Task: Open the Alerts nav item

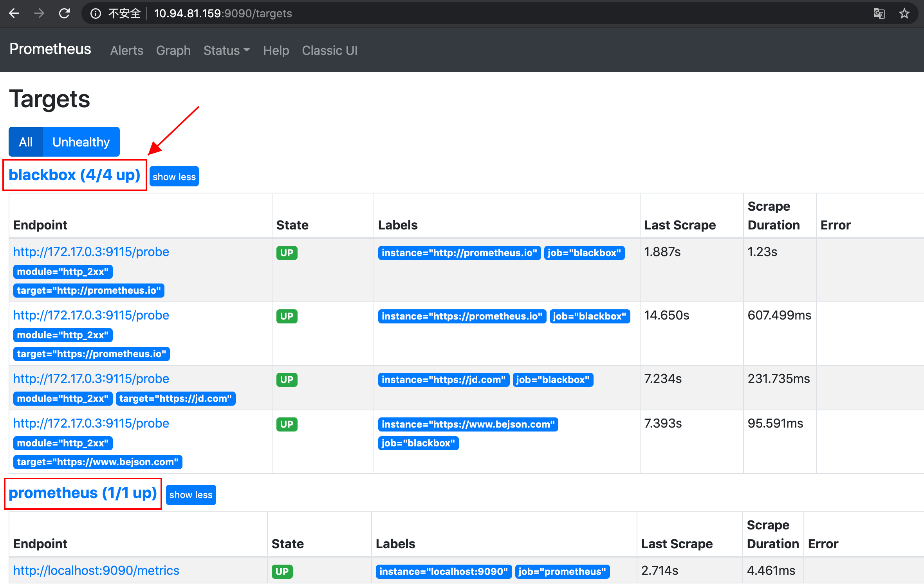Action: tap(126, 51)
